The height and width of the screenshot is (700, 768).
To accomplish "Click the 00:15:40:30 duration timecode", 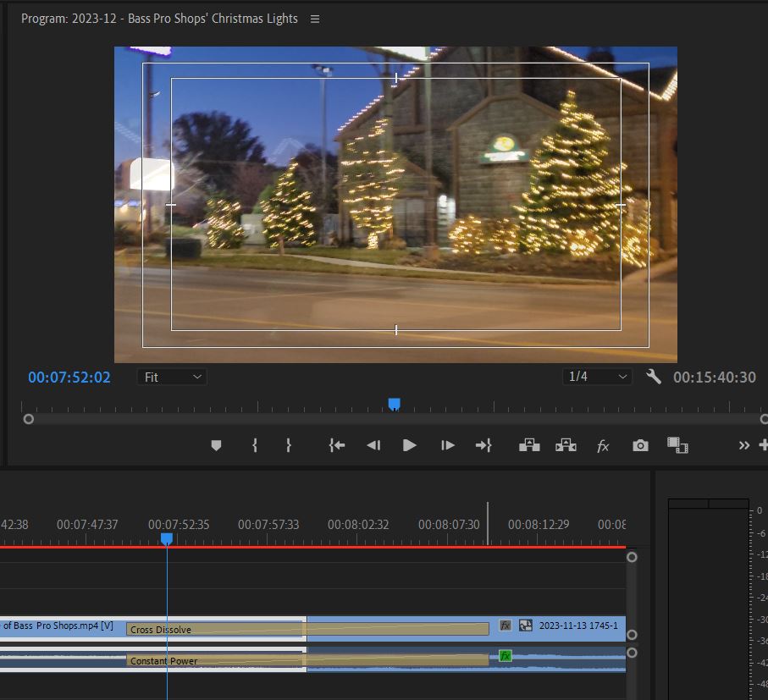I will pyautogui.click(x=714, y=378).
